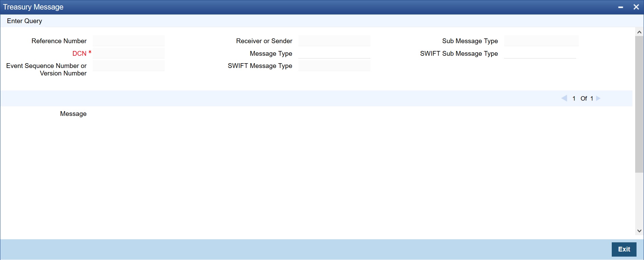Go to previous message page arrow
The image size is (644, 260).
(564, 98)
